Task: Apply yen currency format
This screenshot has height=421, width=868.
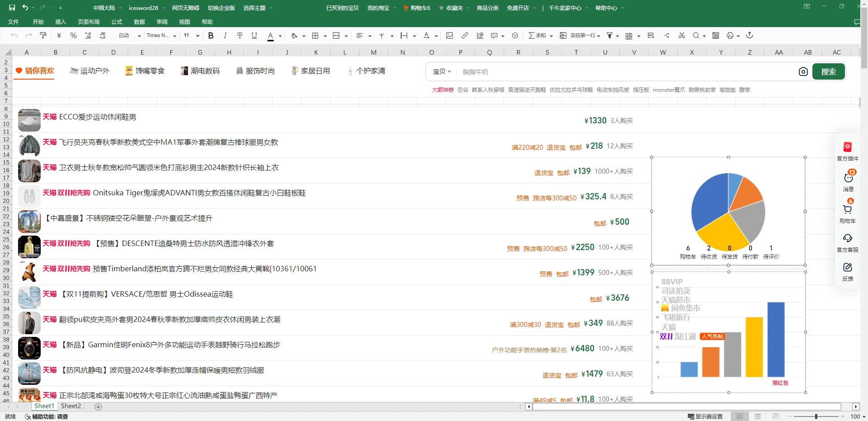Action: [59, 36]
